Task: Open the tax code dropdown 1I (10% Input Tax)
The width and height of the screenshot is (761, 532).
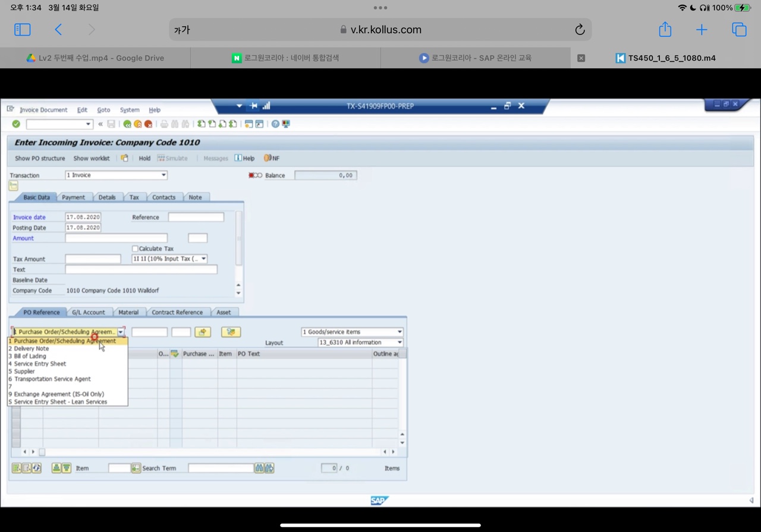Action: tap(169, 259)
